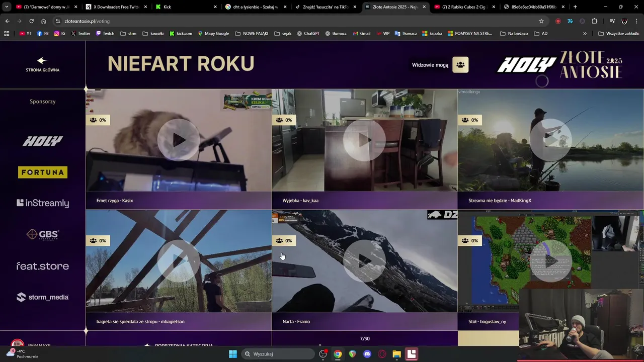Open GBS sponsor logo
This screenshot has width=644, height=362.
pos(43,234)
